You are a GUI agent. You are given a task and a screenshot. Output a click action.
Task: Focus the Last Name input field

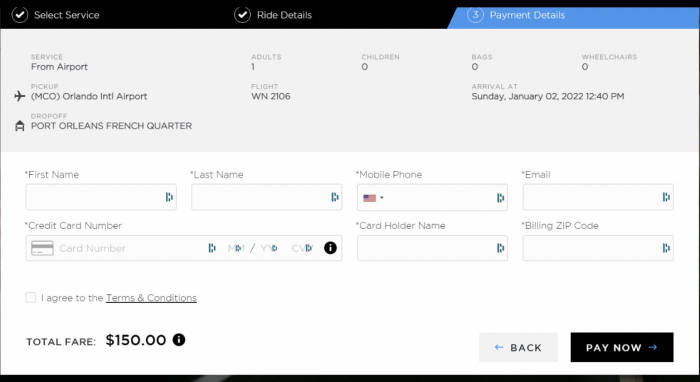pyautogui.click(x=267, y=197)
